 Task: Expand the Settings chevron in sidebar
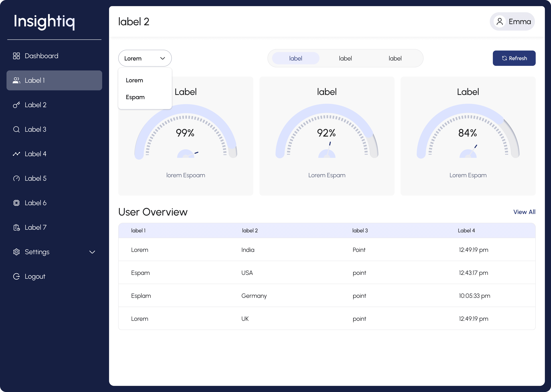pyautogui.click(x=92, y=252)
